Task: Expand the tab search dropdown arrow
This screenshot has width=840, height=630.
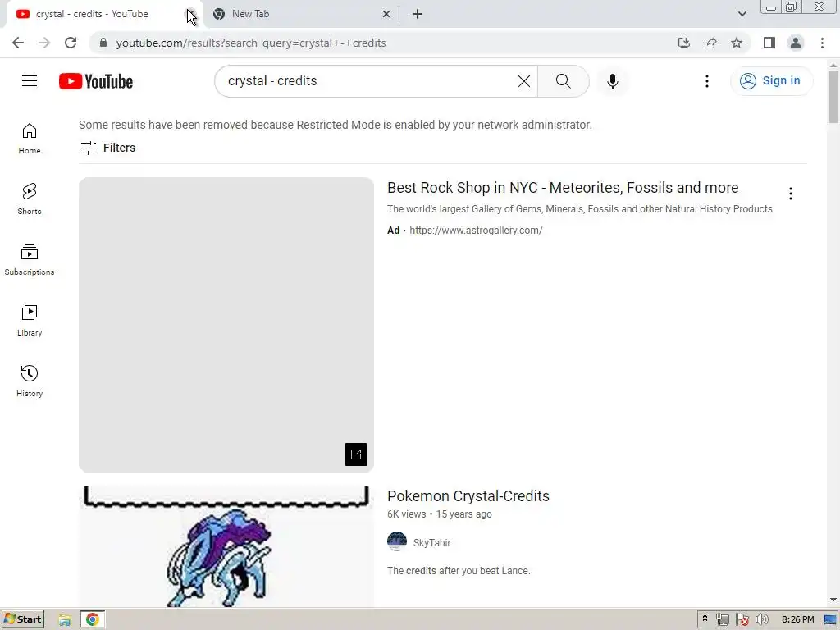Action: 742,14
